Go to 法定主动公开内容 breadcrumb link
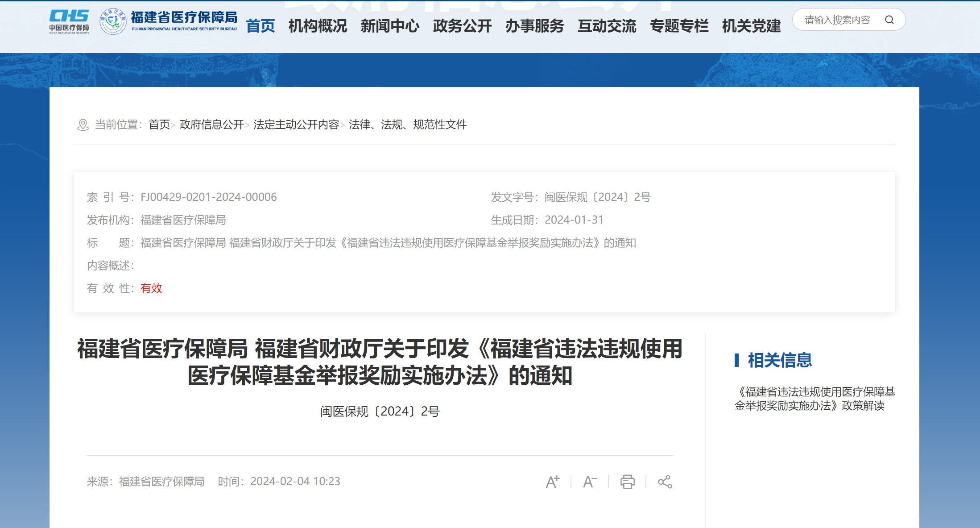The width and height of the screenshot is (980, 528). (296, 125)
